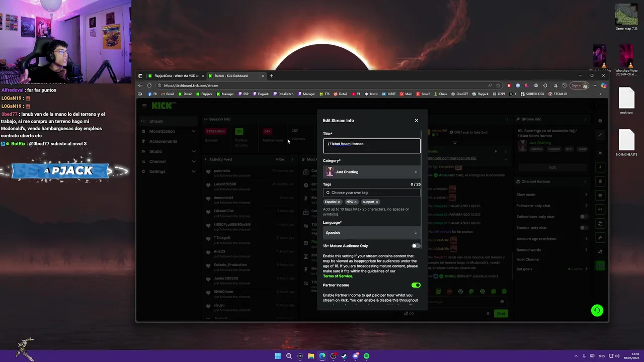
Task: Switch to Stream - Kick Dashboard tab
Action: (x=235, y=76)
